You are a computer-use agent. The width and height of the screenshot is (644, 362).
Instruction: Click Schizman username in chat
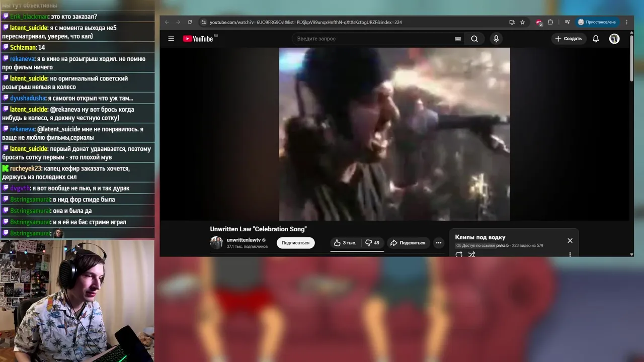click(x=23, y=47)
